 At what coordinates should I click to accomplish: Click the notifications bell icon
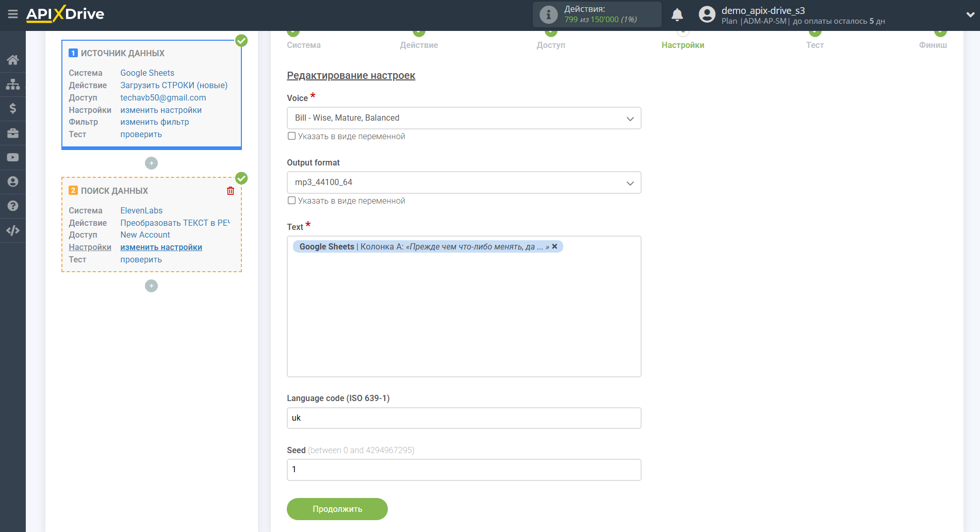677,15
